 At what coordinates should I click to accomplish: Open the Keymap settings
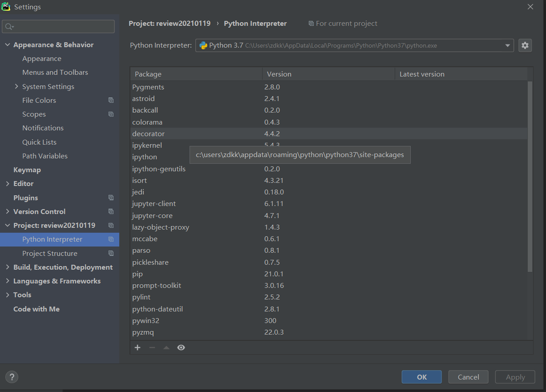click(x=27, y=170)
